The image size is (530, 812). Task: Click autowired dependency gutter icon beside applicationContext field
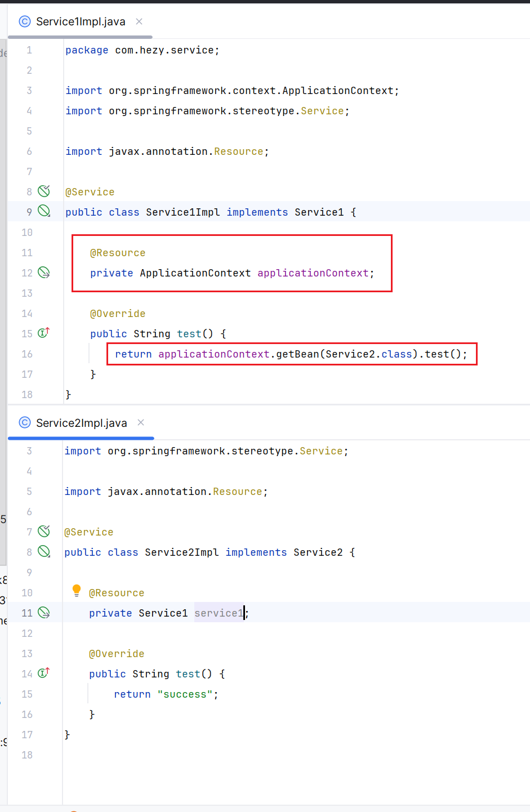[x=44, y=273]
